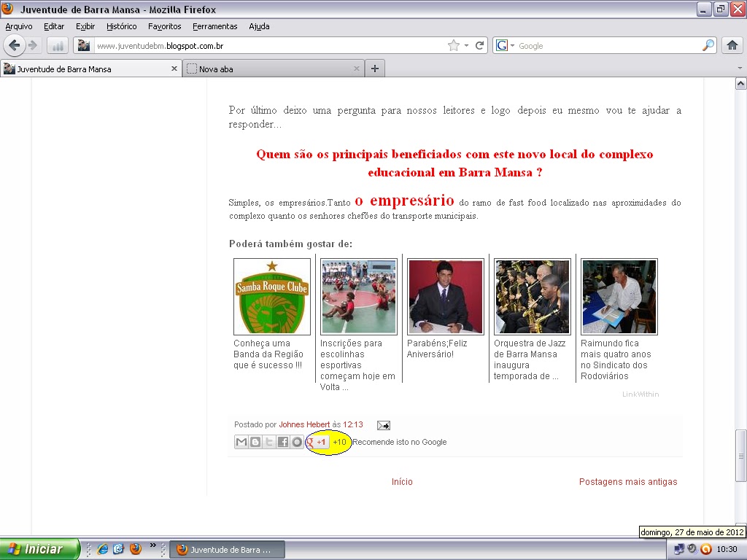Click the scrollbar up arrow
The image size is (747, 560).
[741, 84]
